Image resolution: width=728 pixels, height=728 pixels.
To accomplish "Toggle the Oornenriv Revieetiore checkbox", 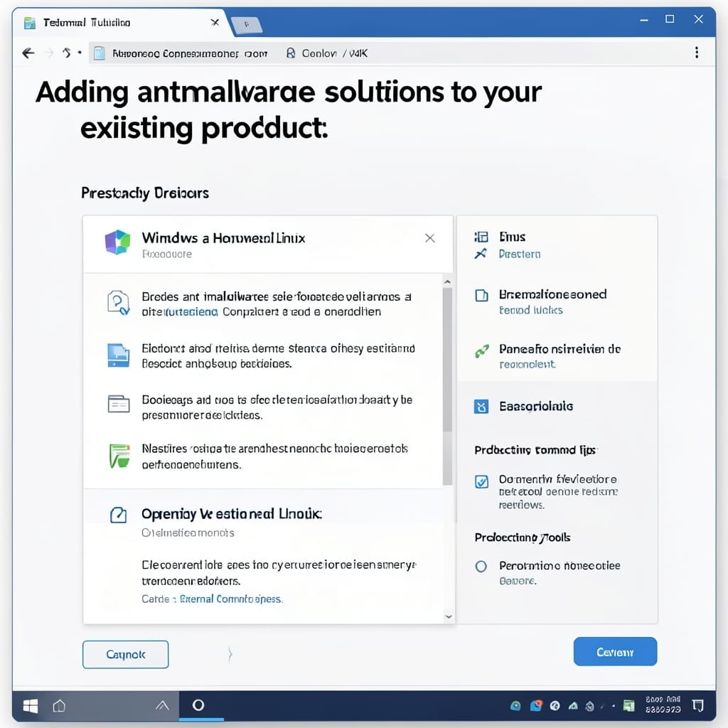I will tap(481, 481).
